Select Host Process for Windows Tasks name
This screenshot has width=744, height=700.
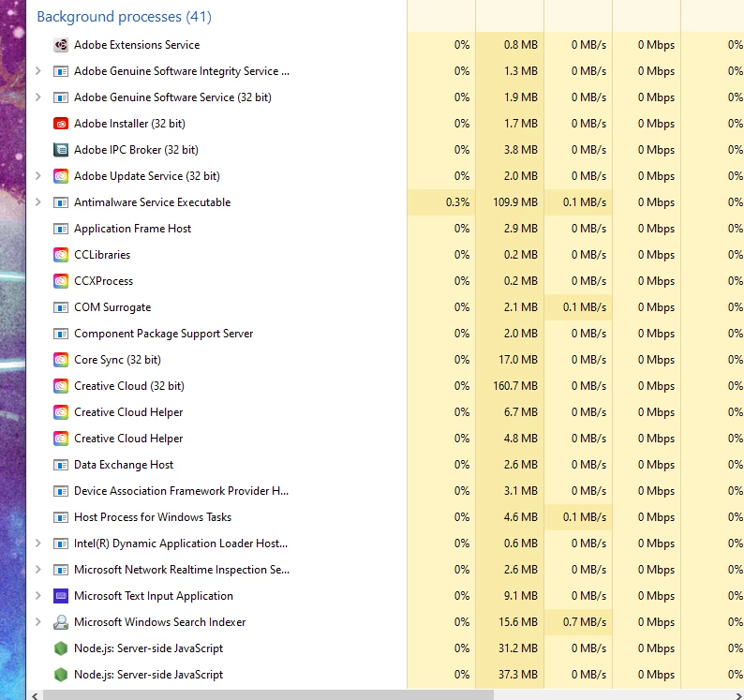click(x=153, y=517)
